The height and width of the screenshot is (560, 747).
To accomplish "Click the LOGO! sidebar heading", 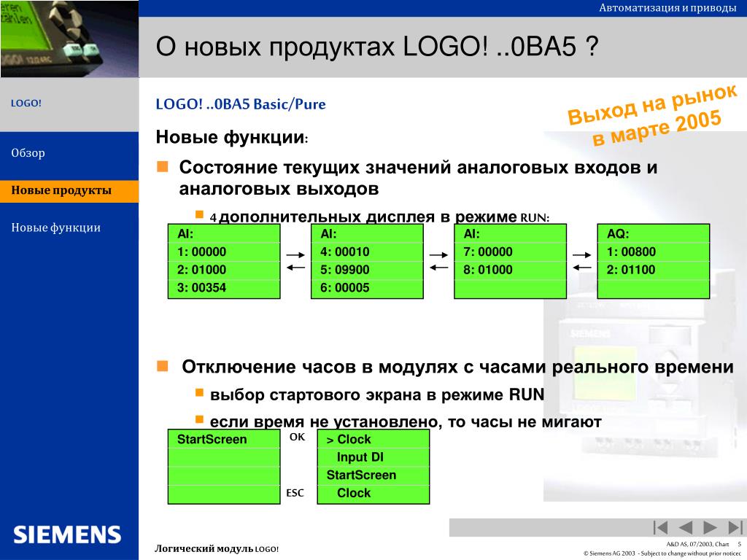I will coord(26,104).
